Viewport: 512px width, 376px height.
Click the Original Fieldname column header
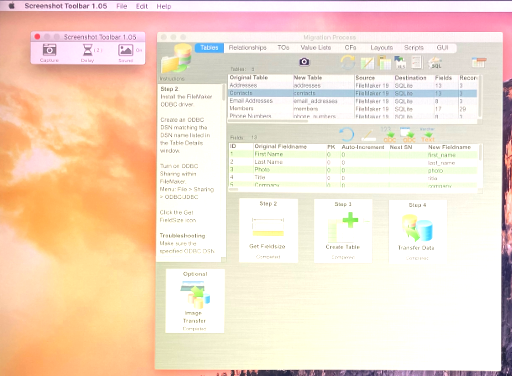(x=289, y=147)
